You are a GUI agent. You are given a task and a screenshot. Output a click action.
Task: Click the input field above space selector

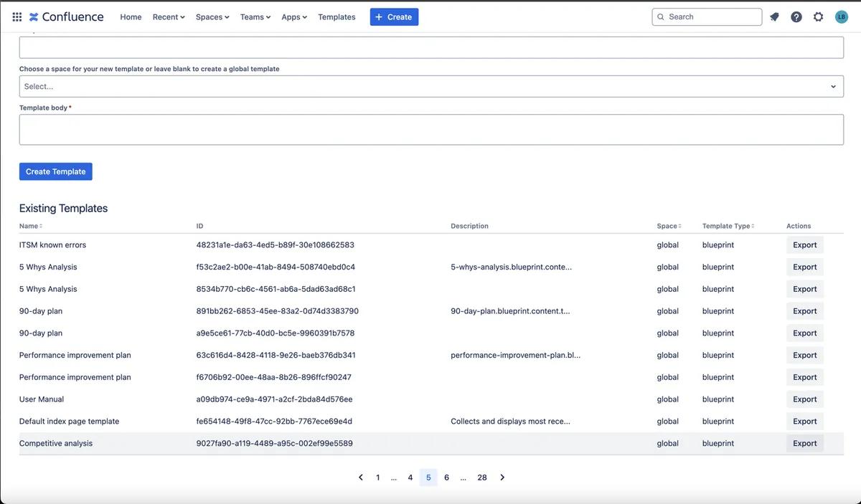tap(431, 47)
